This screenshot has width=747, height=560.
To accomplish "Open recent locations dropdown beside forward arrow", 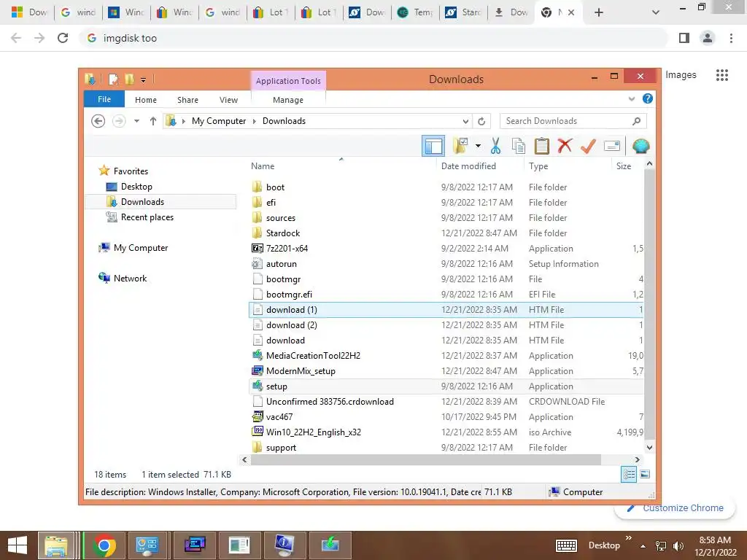I will pos(136,121).
